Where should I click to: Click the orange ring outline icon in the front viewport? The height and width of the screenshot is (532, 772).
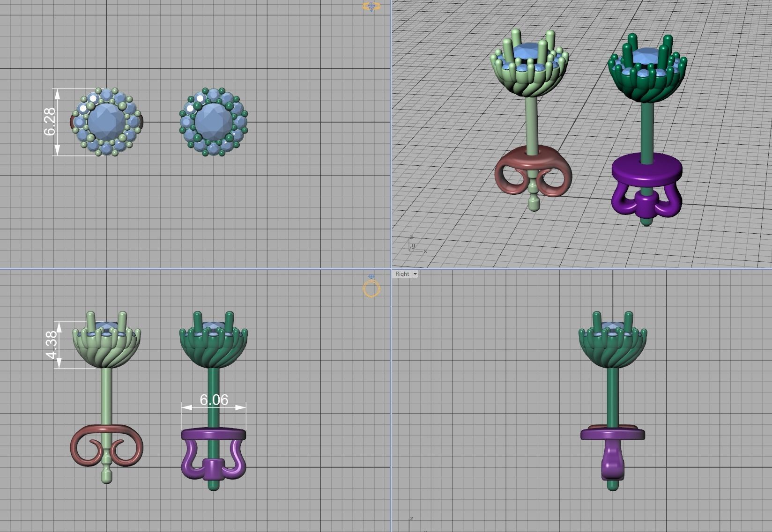(371, 288)
